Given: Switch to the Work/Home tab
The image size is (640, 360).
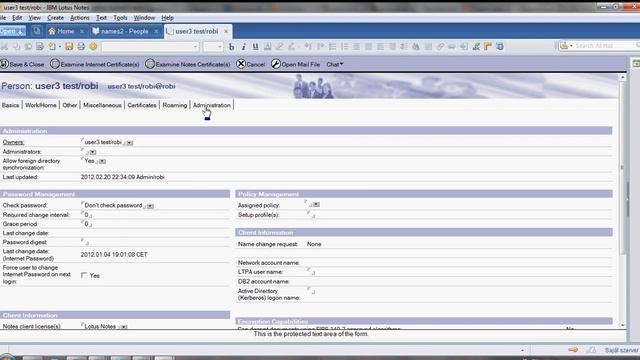Looking at the screenshot, I should (41, 105).
